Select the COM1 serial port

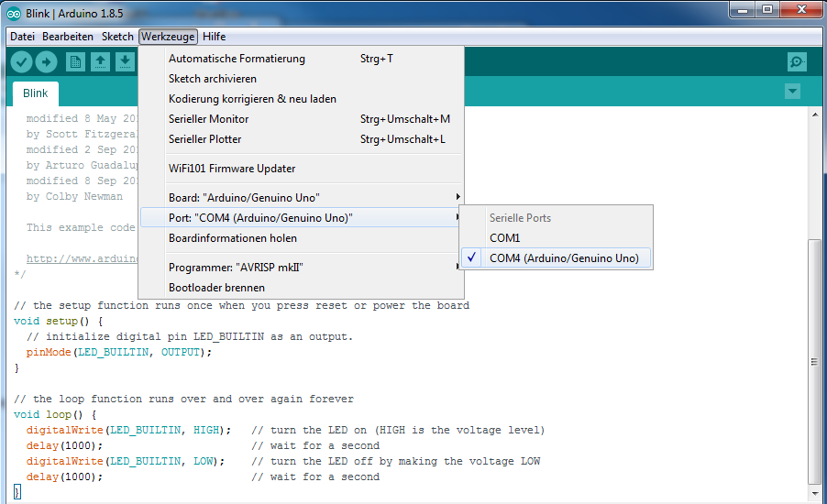pos(505,238)
